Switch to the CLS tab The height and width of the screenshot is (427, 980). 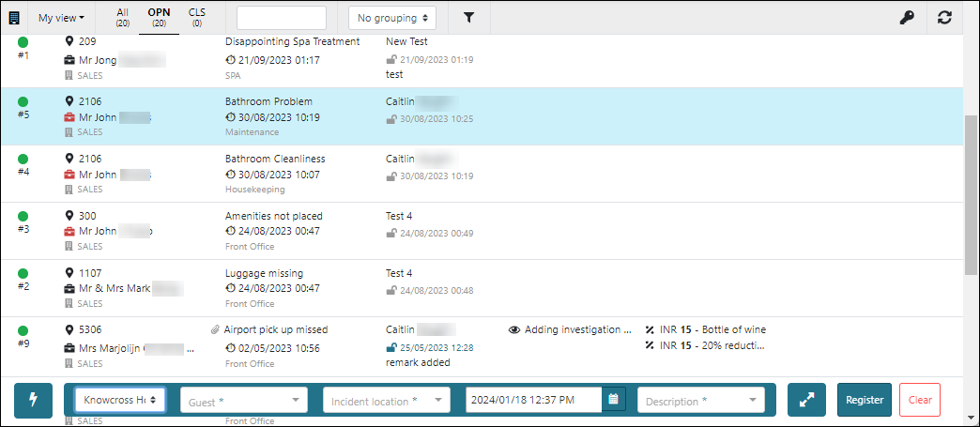pos(197,17)
